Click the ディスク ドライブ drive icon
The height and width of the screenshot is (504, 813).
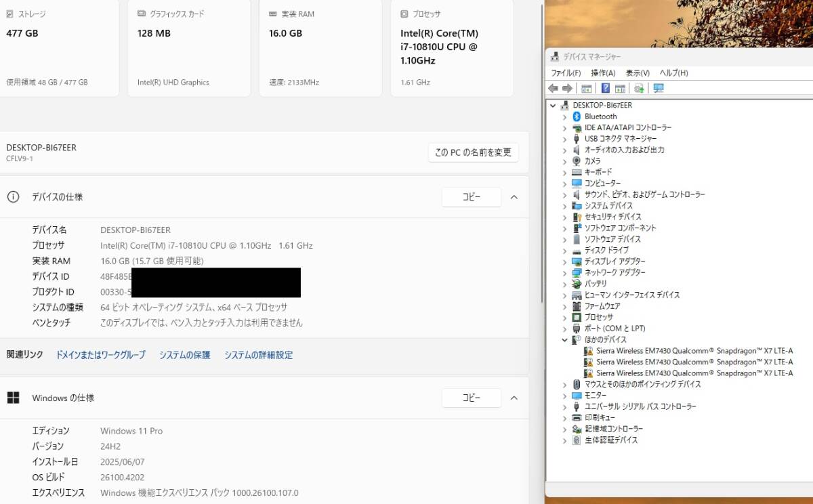pyautogui.click(x=577, y=251)
